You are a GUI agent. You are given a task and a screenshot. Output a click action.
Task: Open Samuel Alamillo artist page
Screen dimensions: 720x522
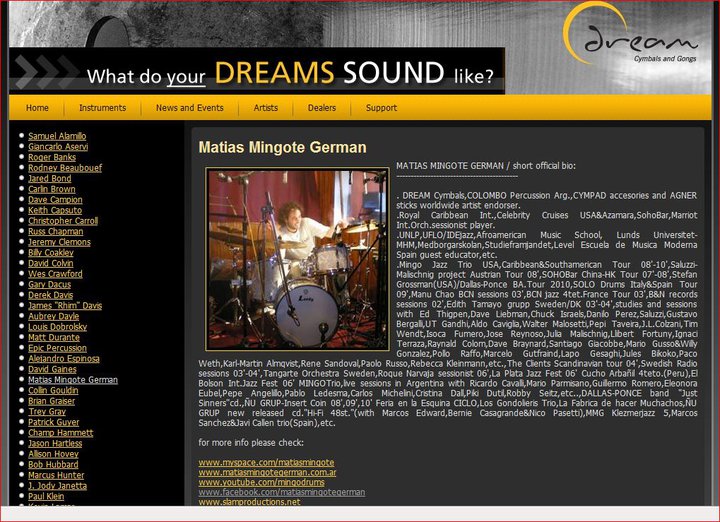click(57, 136)
